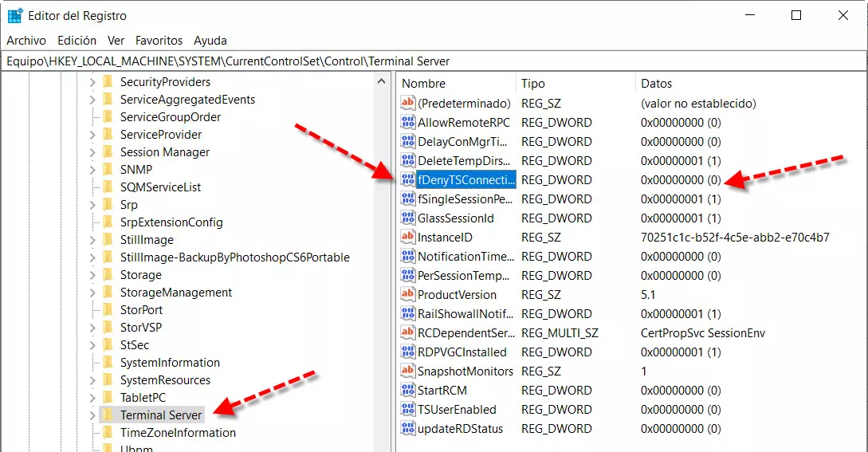
Task: Select the TimeZoneInformation key
Action: coord(178,433)
